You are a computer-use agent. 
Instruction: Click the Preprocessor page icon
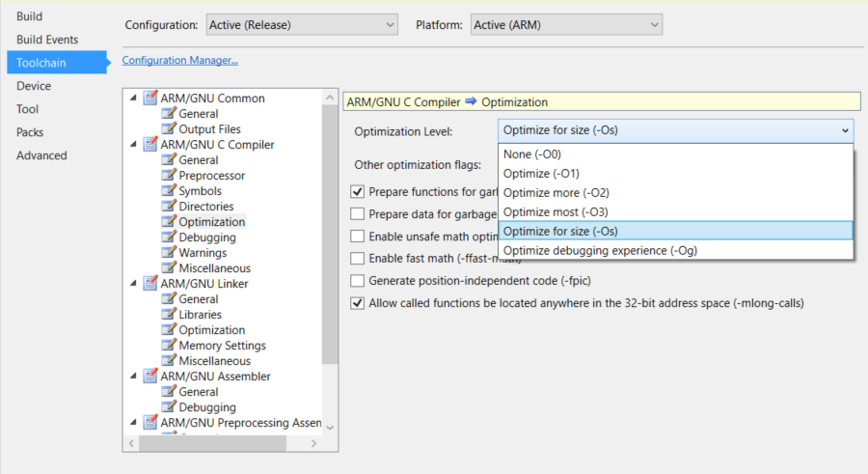click(169, 176)
